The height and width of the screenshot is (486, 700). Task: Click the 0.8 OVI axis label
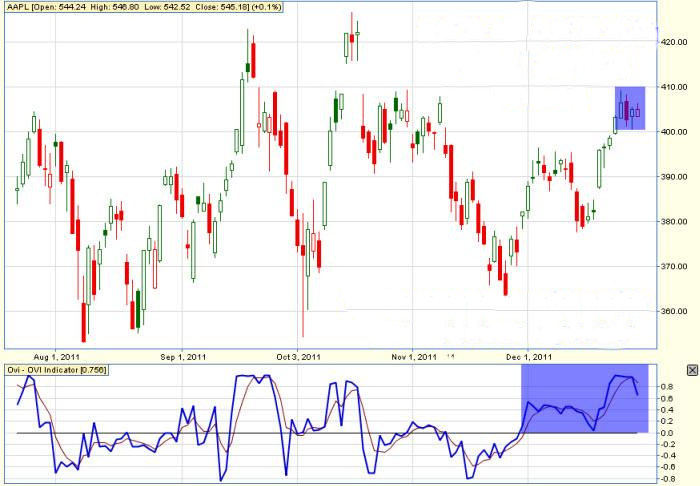tap(668, 387)
